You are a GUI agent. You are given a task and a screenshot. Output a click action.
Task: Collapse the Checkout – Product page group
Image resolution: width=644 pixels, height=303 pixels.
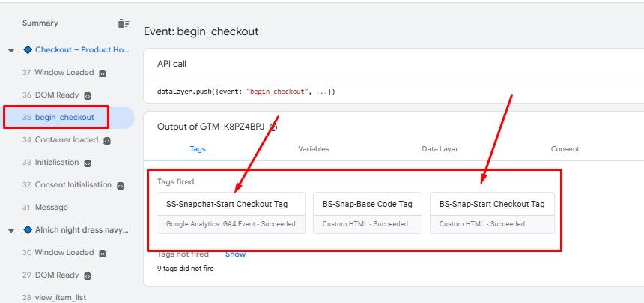(x=11, y=51)
